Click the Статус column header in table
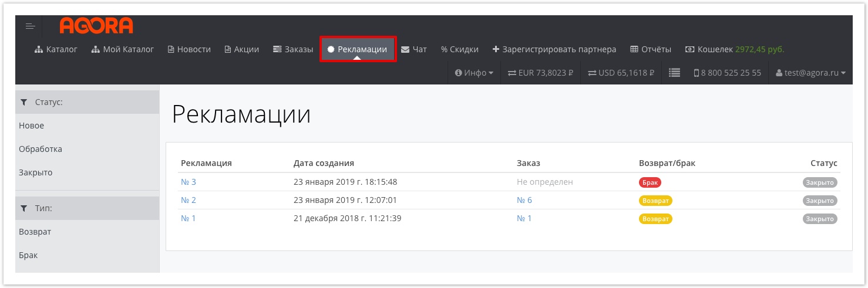868x288 pixels. [x=824, y=163]
